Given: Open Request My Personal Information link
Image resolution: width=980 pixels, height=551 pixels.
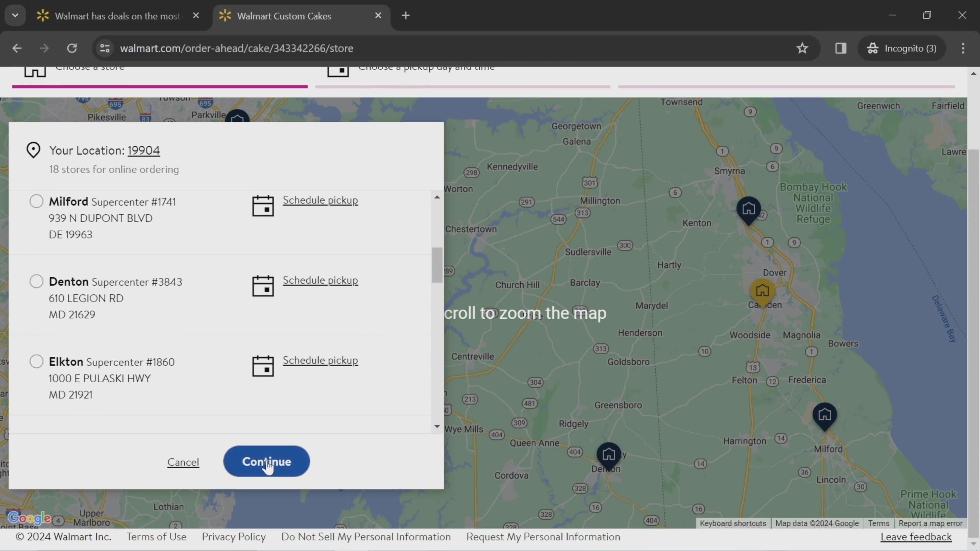Looking at the screenshot, I should point(543,537).
